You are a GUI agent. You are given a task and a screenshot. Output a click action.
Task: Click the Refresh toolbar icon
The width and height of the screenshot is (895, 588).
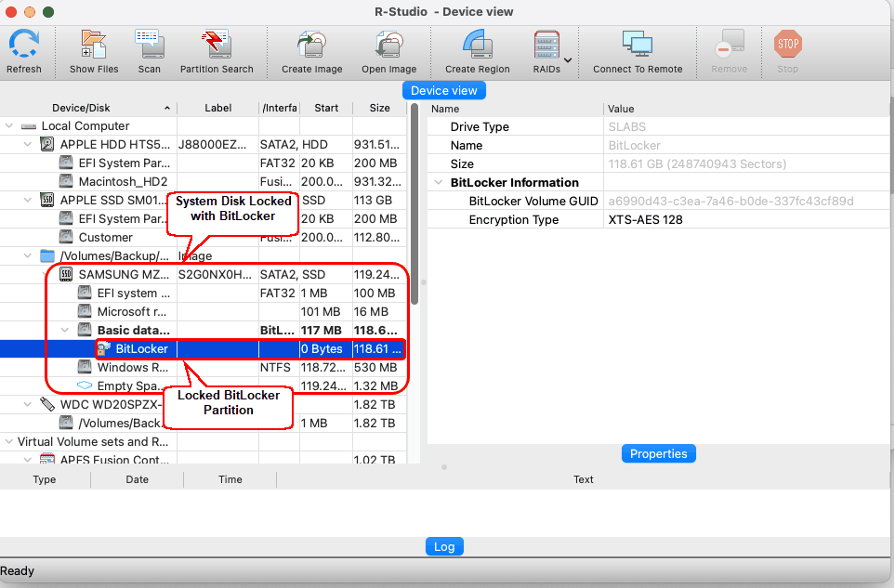pos(24,45)
